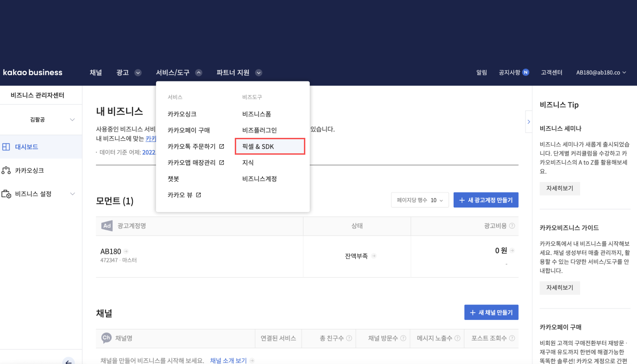Click the 상태 column header
The image size is (637, 364).
coord(357,226)
